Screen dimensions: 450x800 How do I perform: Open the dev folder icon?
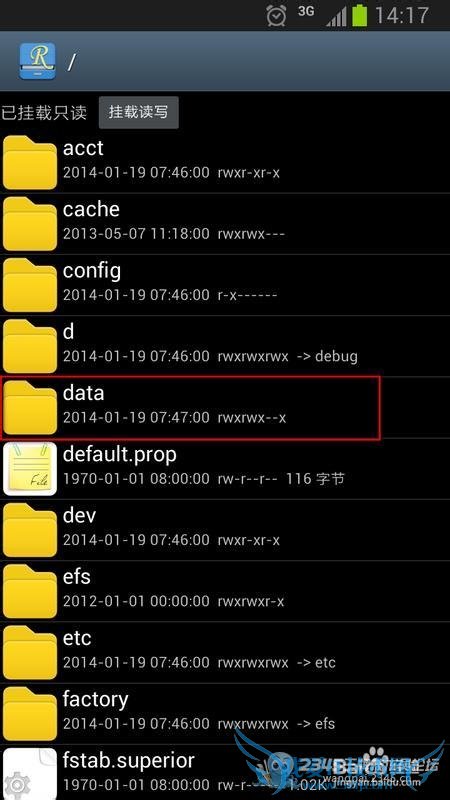[x=30, y=530]
